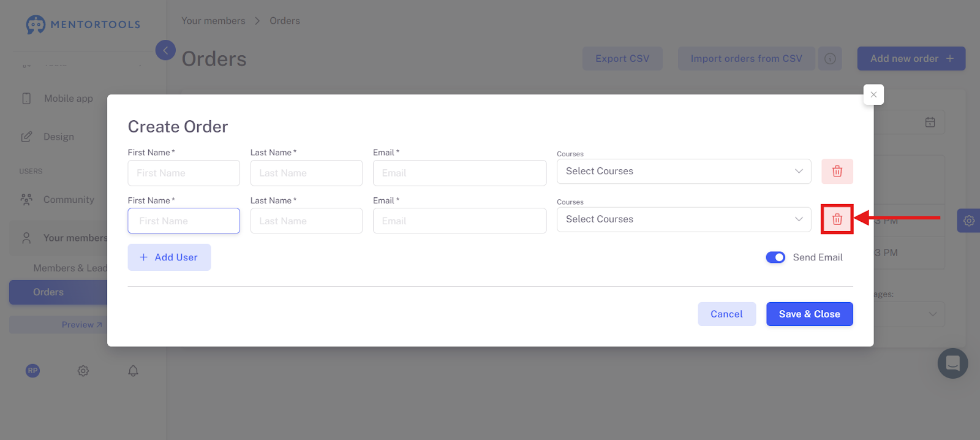
Task: Click the Your members person icon
Action: point(26,238)
